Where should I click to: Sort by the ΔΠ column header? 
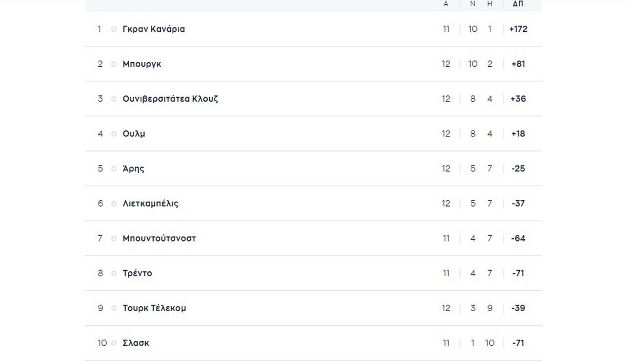pos(518,4)
